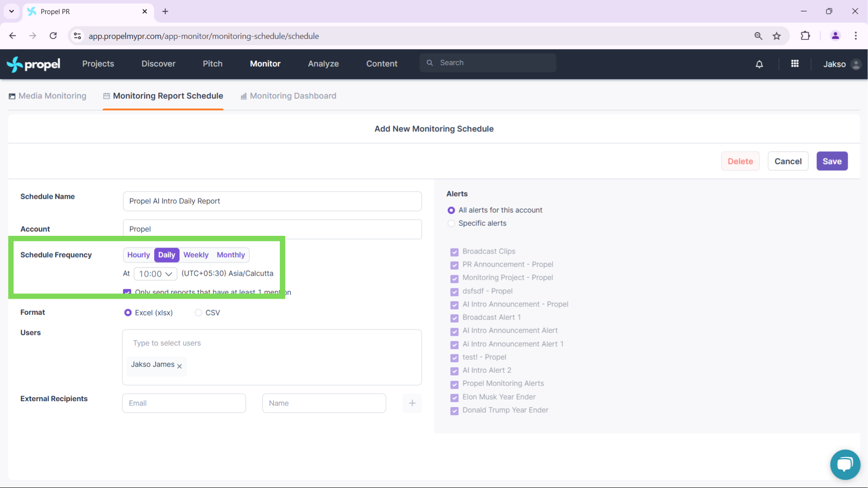Open the Pitch menu
Viewport: 868px width, 488px height.
point(212,64)
